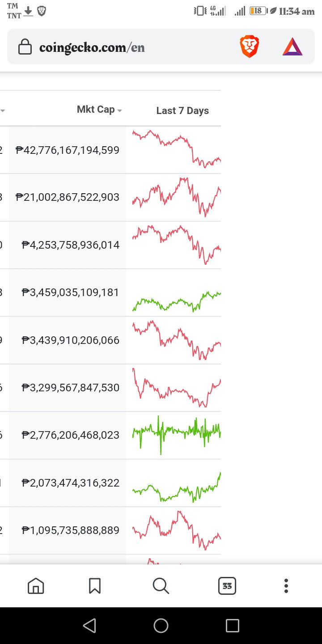This screenshot has height=644, width=322.
Task: Click the sort arrow beside Mkt Cap
Action: 119,110
